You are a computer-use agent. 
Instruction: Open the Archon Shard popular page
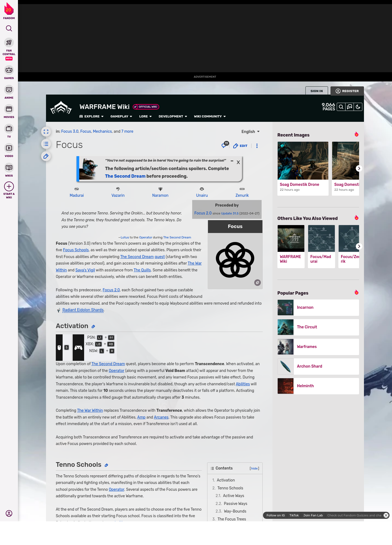pyautogui.click(x=318, y=366)
